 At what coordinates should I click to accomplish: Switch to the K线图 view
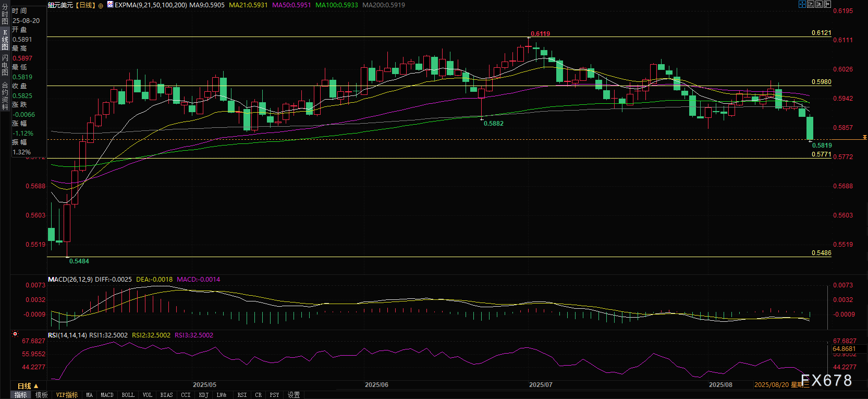coord(5,40)
